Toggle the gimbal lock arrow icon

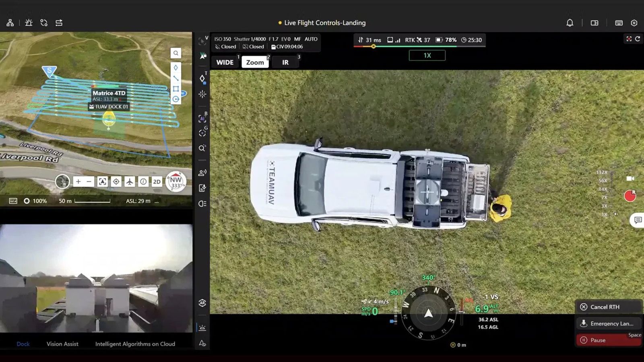point(203,56)
